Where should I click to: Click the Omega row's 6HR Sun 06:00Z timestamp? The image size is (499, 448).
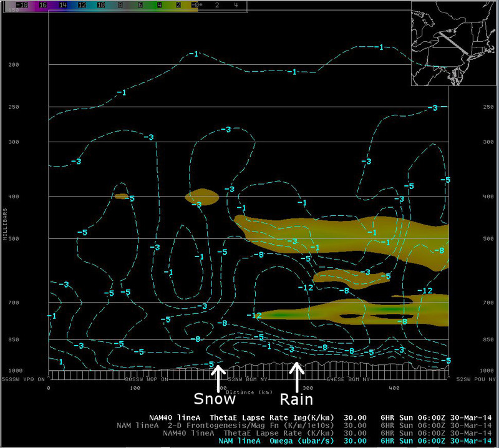pos(436,441)
